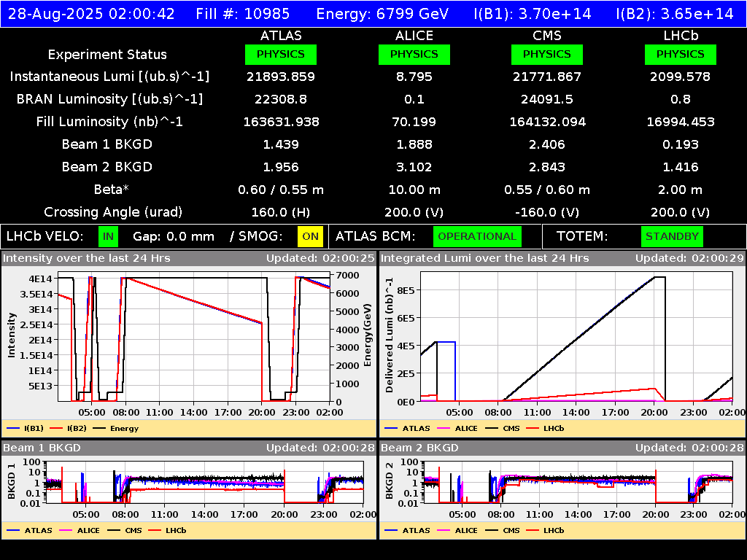
Task: Click CMS Beam 1 BKGD value 2.406
Action: coord(547,144)
